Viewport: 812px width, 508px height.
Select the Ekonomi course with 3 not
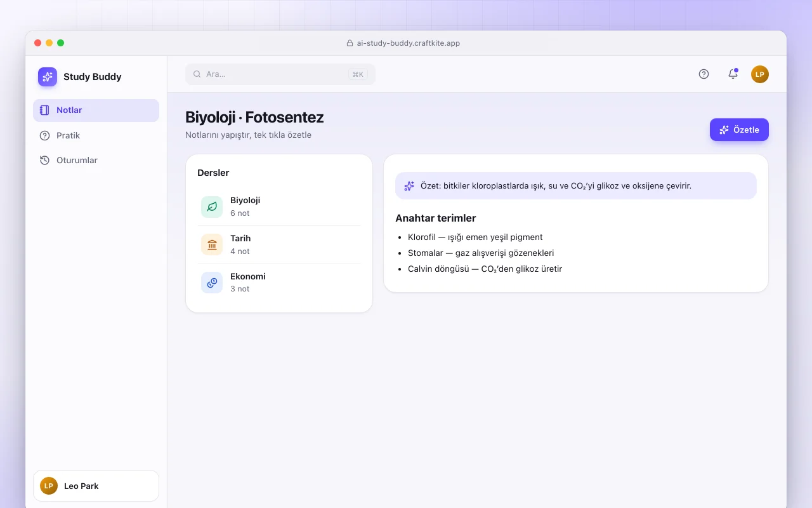tap(279, 283)
